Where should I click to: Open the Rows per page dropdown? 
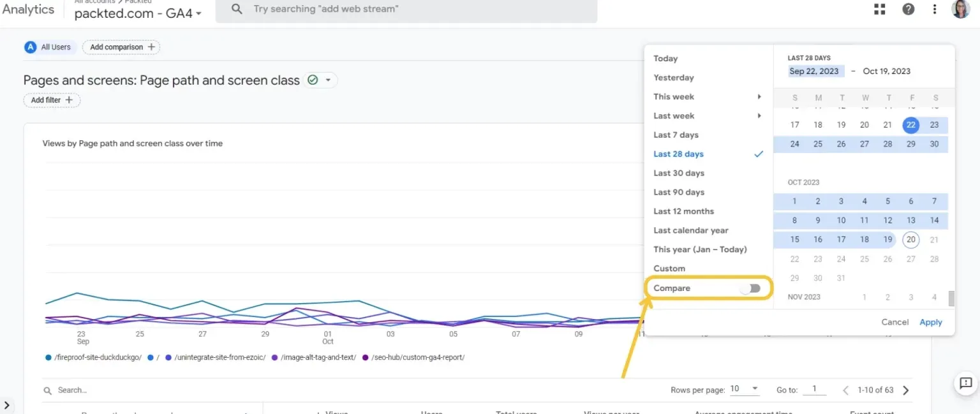click(745, 389)
